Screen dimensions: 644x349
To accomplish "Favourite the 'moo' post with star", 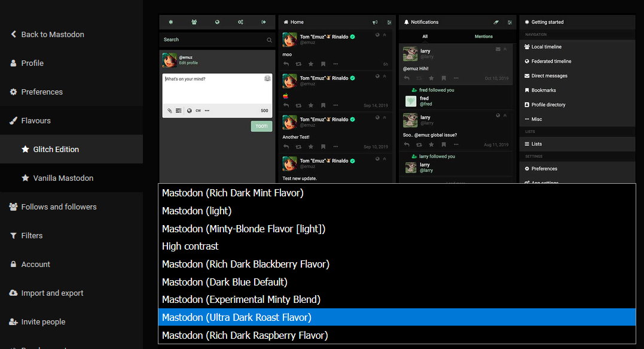I will [x=311, y=64].
